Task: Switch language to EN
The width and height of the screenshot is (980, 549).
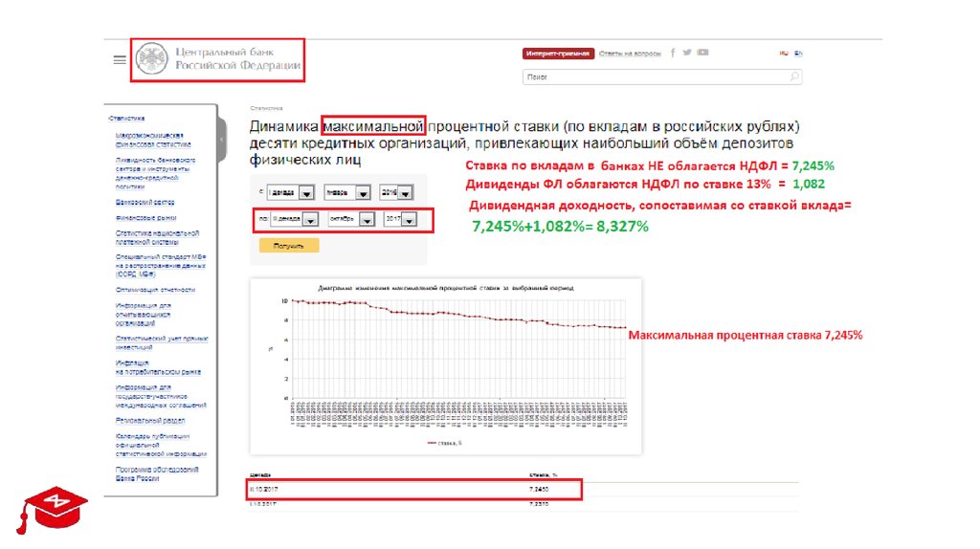Action: point(798,54)
